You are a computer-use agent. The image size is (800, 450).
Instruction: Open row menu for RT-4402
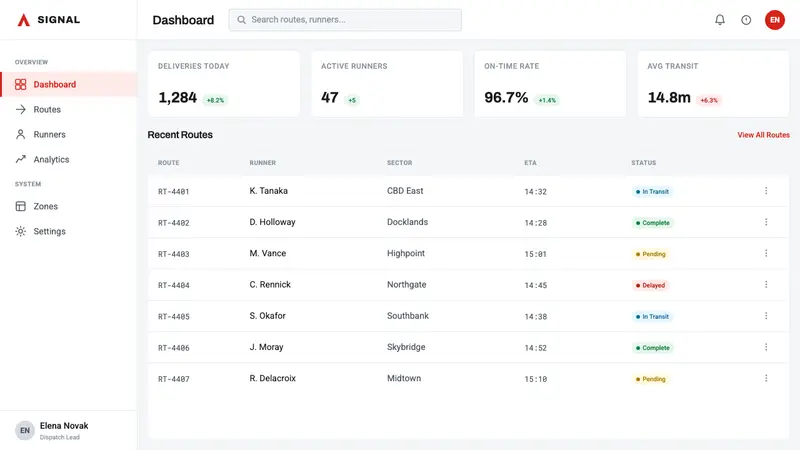coord(766,222)
